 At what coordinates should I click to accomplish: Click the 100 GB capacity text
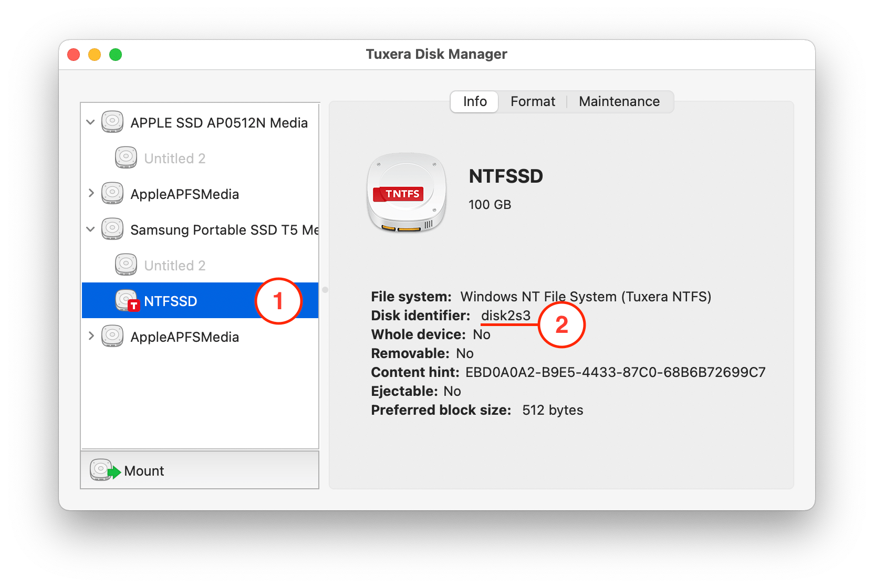coord(490,205)
